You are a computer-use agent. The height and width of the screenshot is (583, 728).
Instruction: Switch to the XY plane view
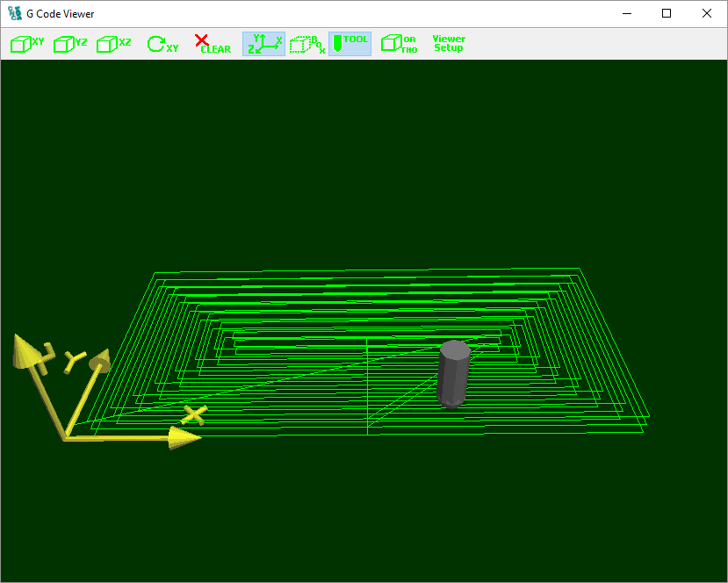click(26, 44)
